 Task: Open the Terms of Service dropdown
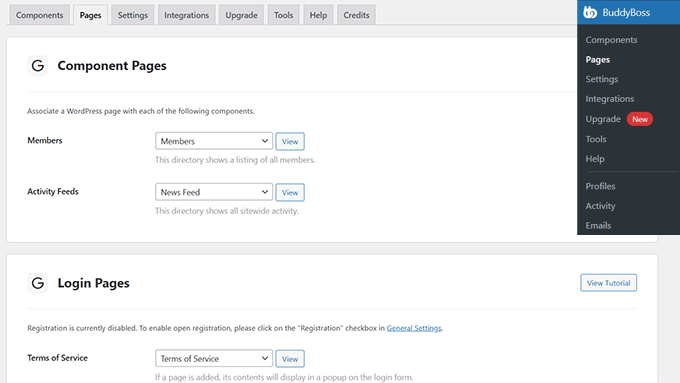tap(214, 358)
